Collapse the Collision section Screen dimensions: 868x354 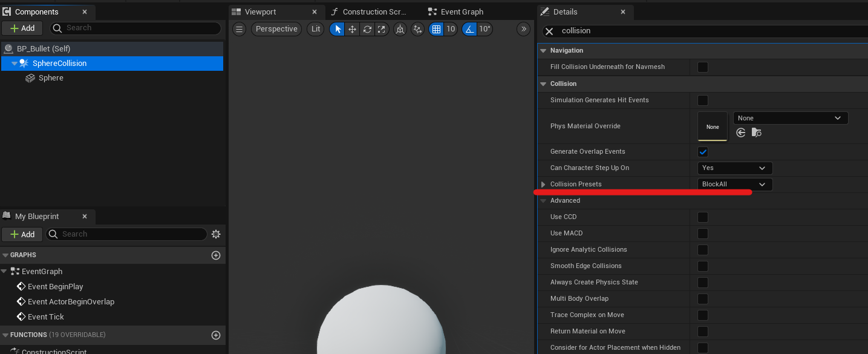[x=543, y=84]
